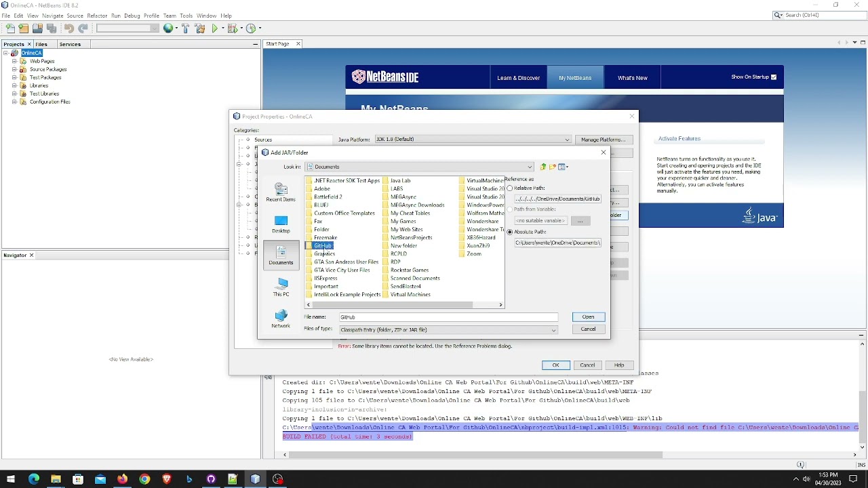This screenshot has height=488, width=868.
Task: Click the globe browser icon in toolbar
Action: pyautogui.click(x=168, y=28)
